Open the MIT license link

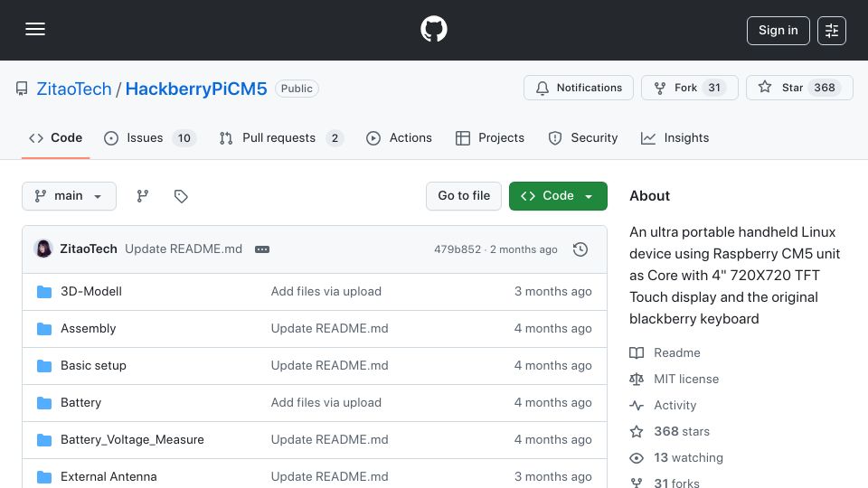[x=675, y=379]
